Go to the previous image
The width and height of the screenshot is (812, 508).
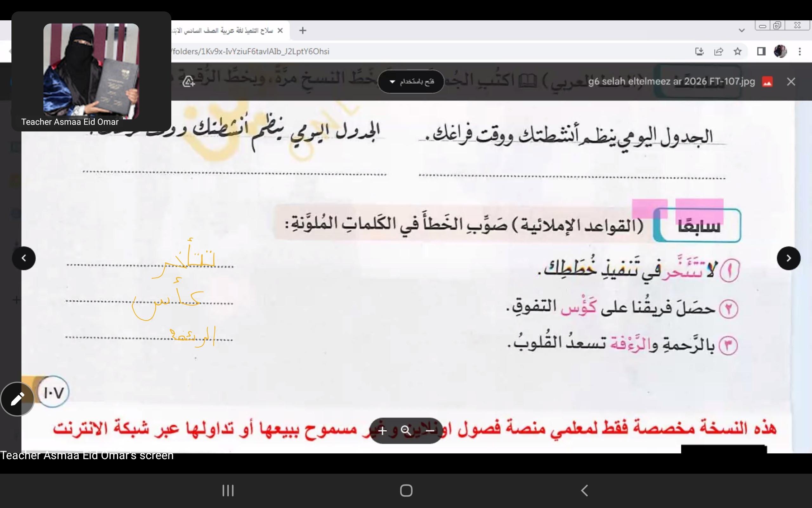tap(24, 258)
